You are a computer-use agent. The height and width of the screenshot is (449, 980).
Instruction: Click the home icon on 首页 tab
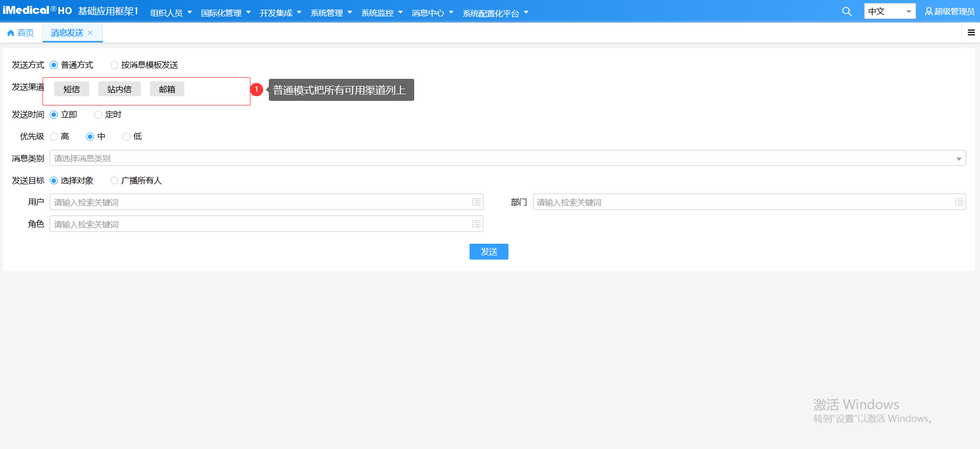tap(11, 33)
